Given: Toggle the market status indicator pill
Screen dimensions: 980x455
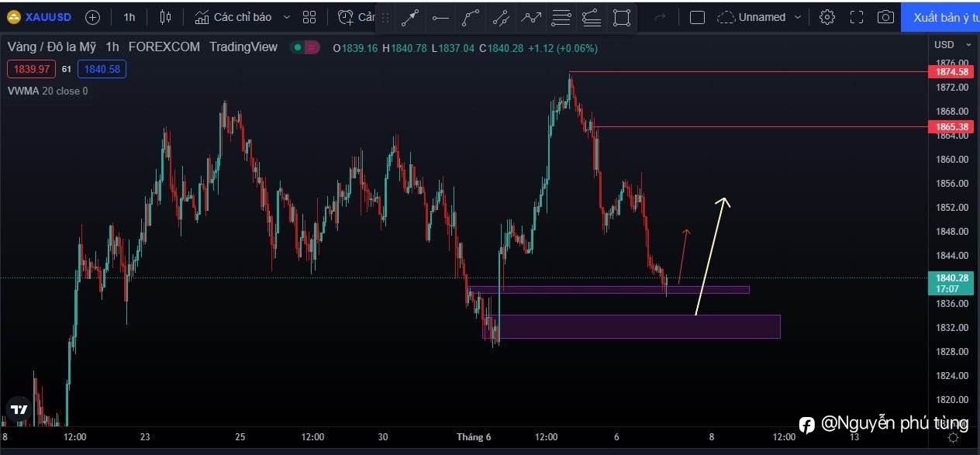Looking at the screenshot, I should (305, 47).
